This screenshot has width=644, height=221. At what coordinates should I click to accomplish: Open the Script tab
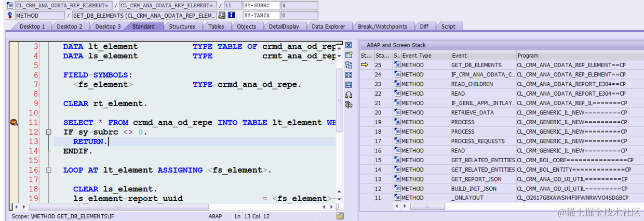(448, 27)
